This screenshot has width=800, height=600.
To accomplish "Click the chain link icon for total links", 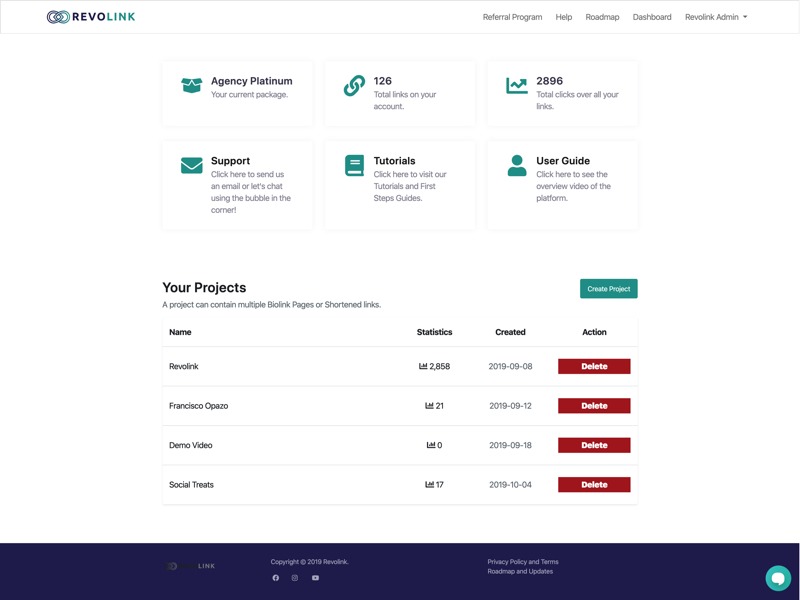I will [354, 86].
